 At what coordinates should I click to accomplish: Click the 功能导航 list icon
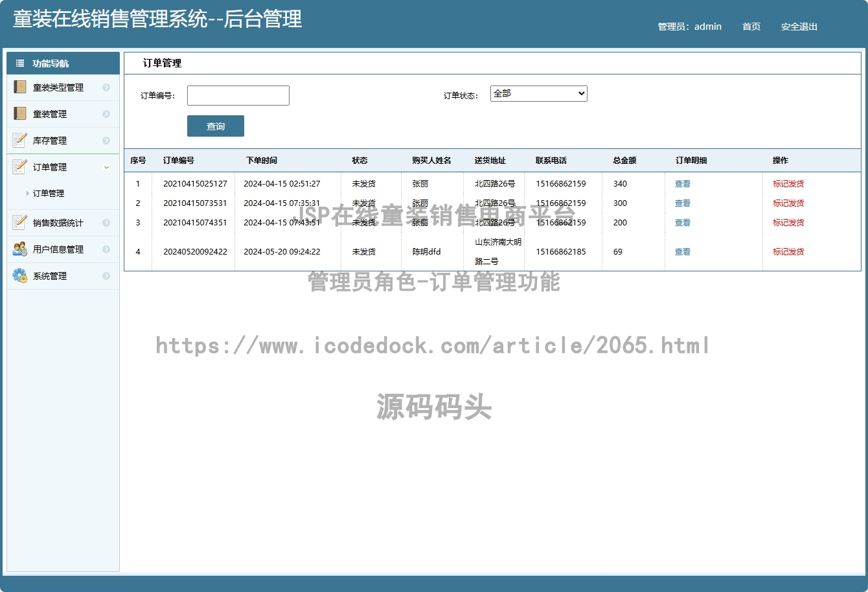click(20, 63)
